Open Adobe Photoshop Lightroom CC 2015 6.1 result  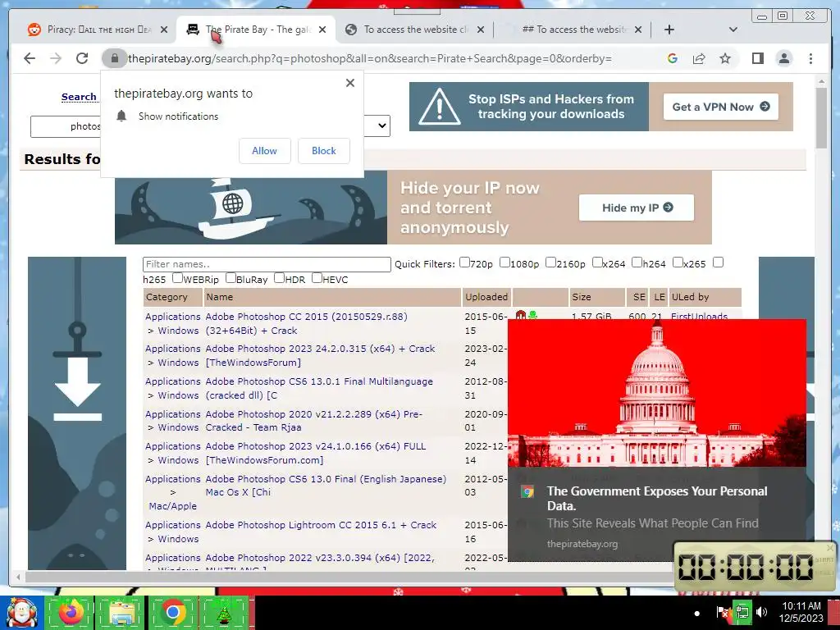(x=321, y=525)
